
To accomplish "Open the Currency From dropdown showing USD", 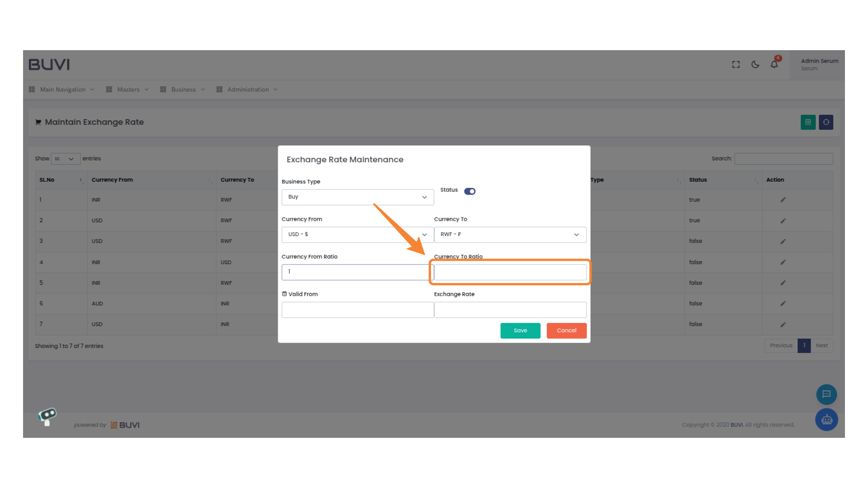I will tap(357, 235).
